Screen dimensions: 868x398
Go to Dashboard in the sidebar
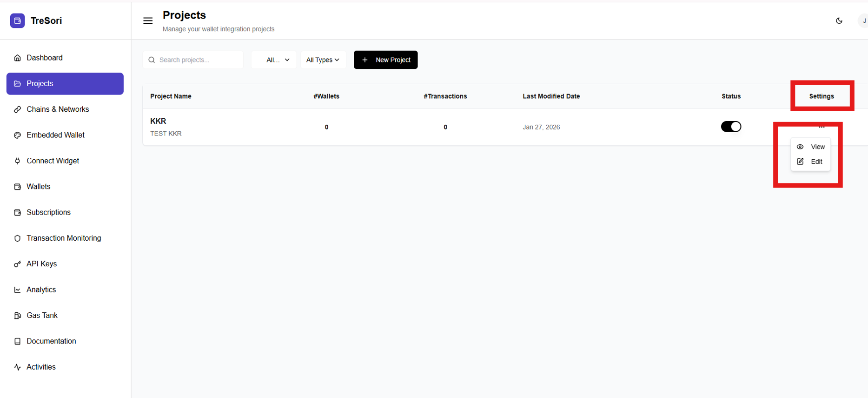(x=45, y=58)
